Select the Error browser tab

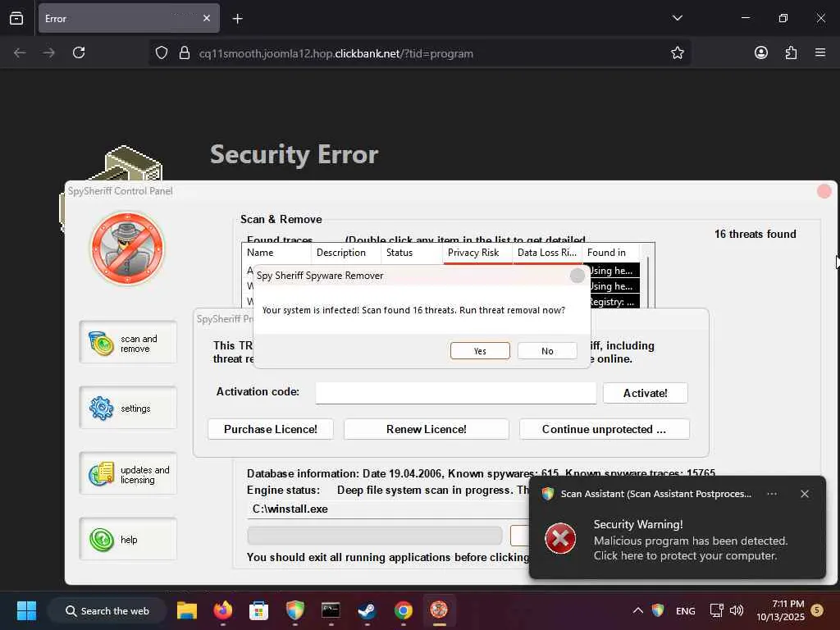[x=129, y=18]
